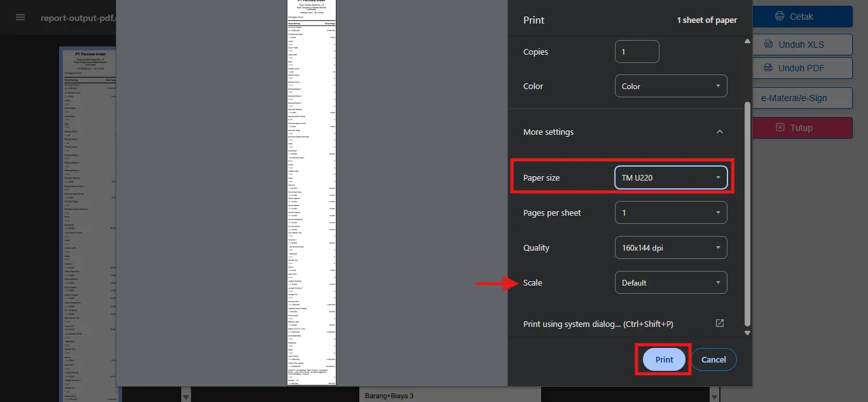The image size is (868, 402).
Task: Click the Print button
Action: pyautogui.click(x=663, y=359)
